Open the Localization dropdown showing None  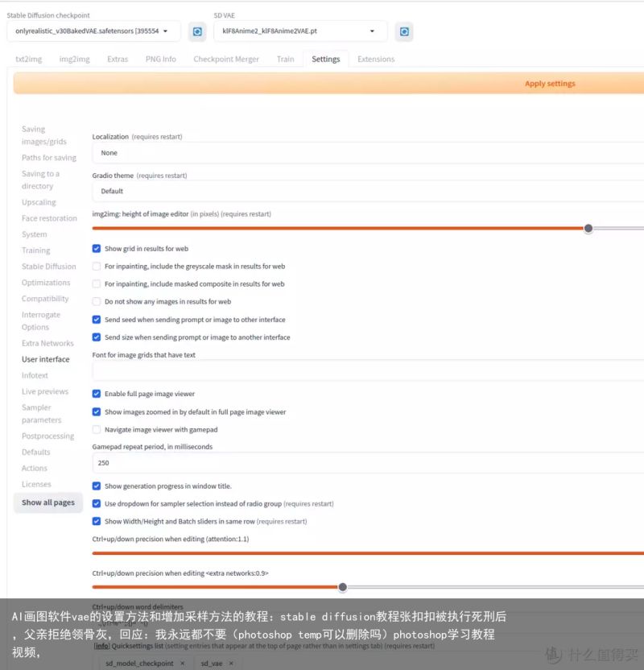click(x=368, y=152)
